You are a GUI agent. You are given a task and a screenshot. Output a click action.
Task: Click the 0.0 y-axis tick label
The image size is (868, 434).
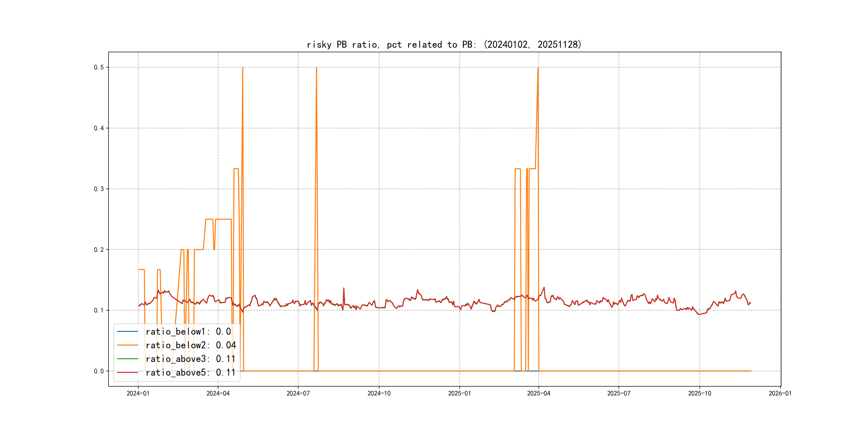[99, 371]
